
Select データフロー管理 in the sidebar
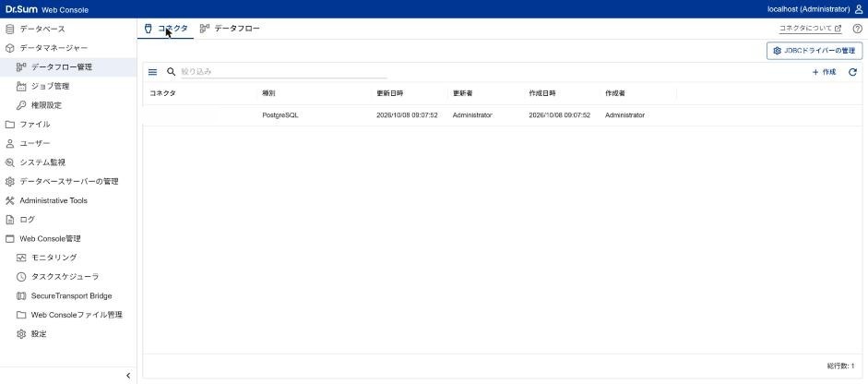pos(68,67)
